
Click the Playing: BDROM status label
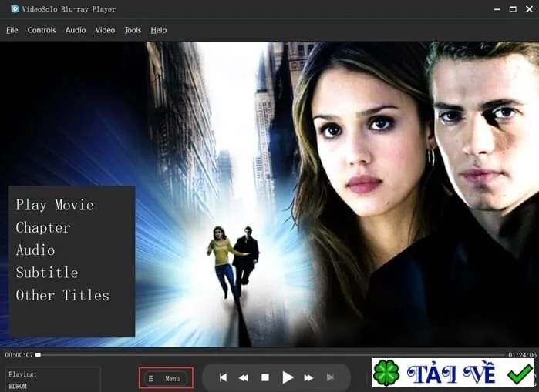coord(52,380)
